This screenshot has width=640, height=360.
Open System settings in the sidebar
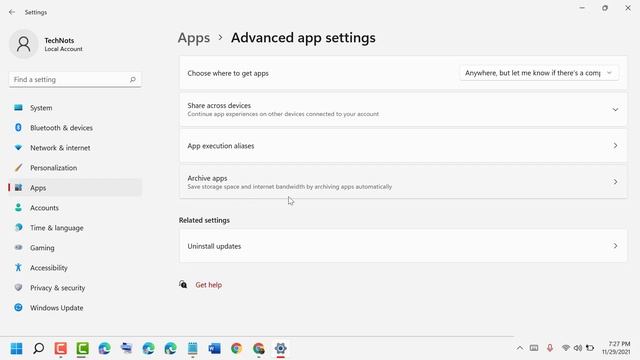click(75, 108)
